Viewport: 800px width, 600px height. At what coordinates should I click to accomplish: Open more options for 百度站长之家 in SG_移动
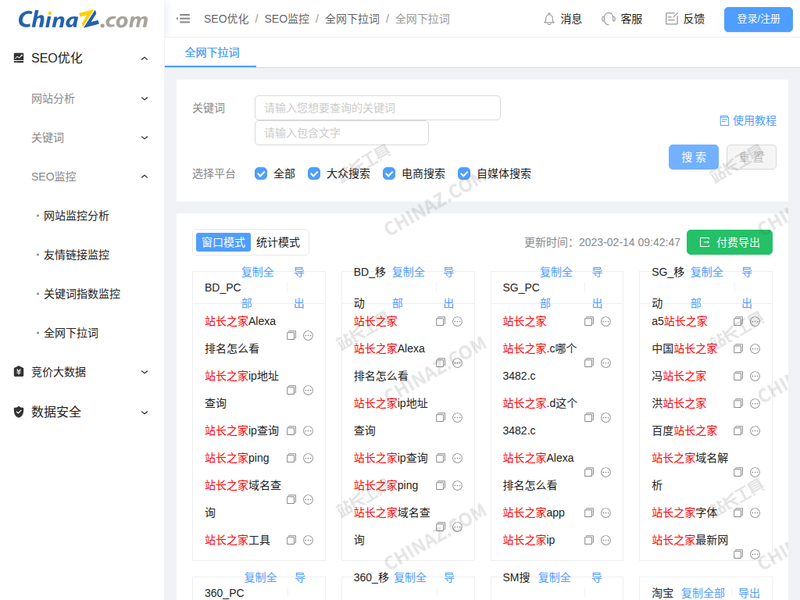pos(755,431)
